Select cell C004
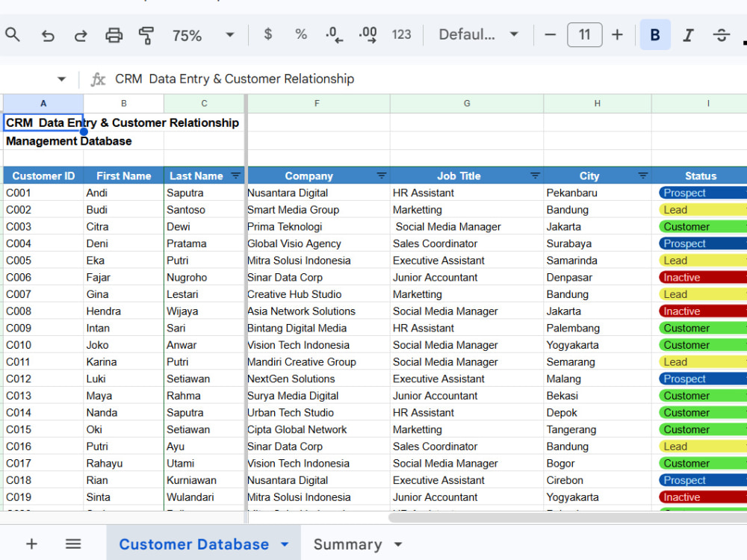 coord(43,243)
